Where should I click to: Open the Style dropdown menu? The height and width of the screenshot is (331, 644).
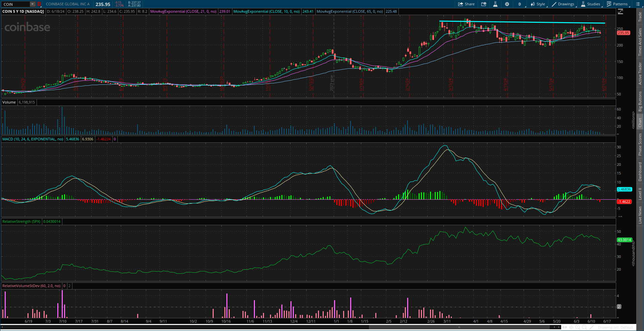pyautogui.click(x=538, y=4)
